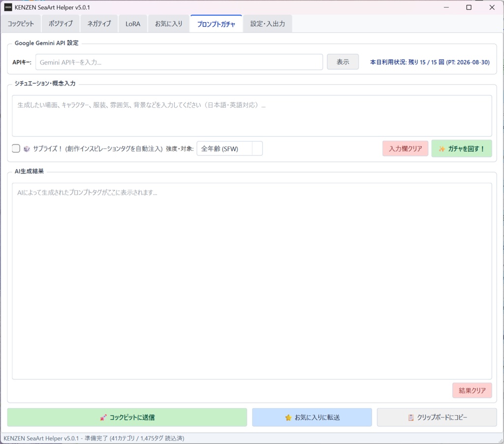The width and height of the screenshot is (504, 444).
Task: Select the プロンプトガチャ tab
Action: (216, 24)
